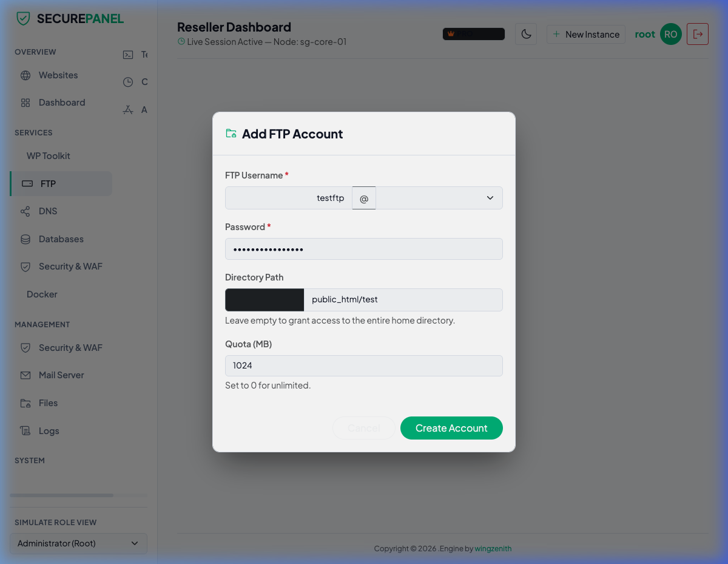Open Logs via its scroll icon
Screen dimensions: 728x564
(x=25, y=431)
